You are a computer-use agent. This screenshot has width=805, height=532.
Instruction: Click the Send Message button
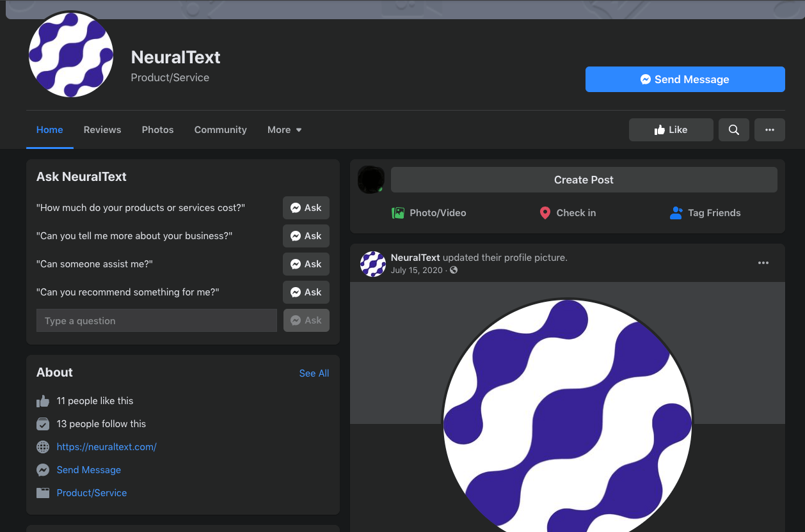pyautogui.click(x=685, y=79)
